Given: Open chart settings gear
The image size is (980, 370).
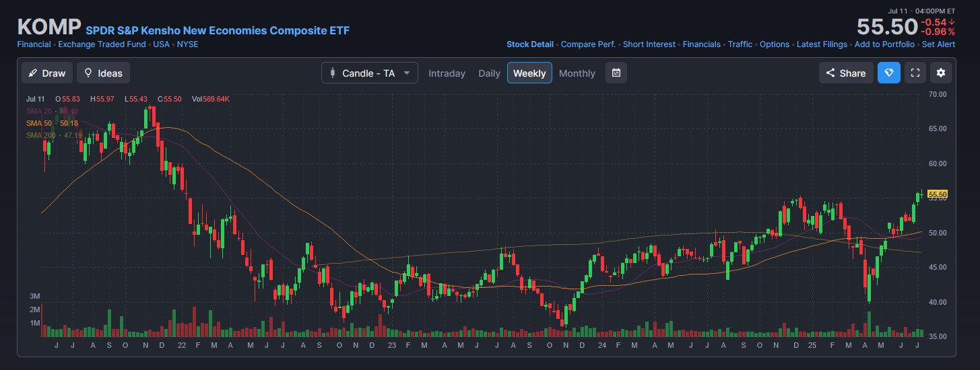Looking at the screenshot, I should (941, 73).
